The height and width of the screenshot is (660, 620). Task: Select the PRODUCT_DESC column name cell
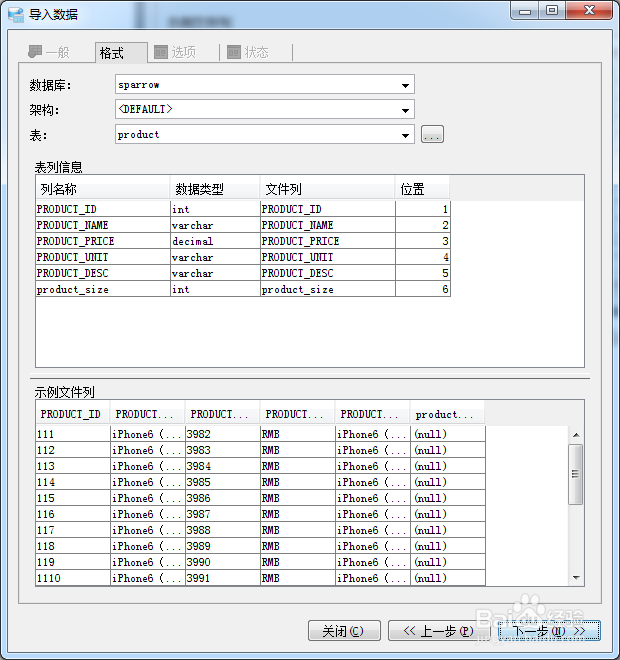pos(103,273)
